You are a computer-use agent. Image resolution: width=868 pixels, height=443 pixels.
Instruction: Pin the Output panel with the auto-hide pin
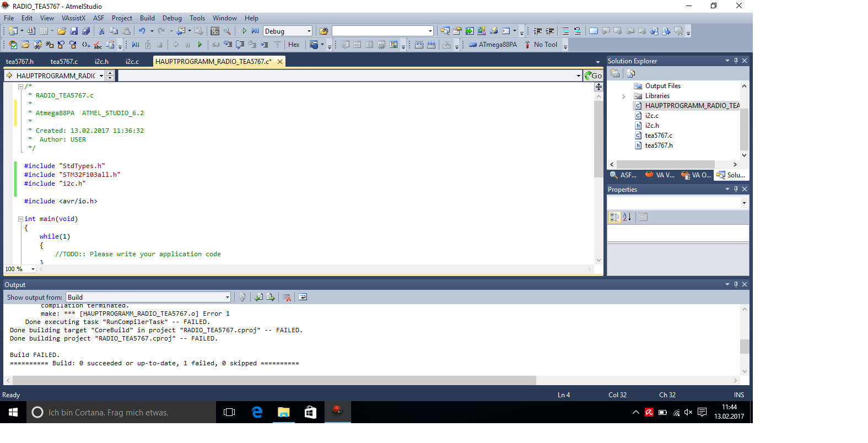pos(736,284)
